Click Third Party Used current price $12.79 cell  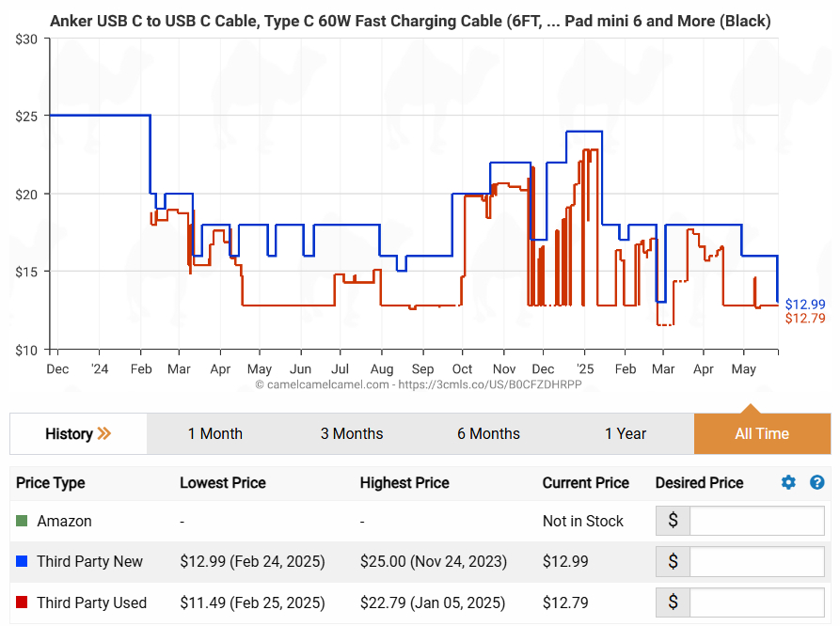565,603
